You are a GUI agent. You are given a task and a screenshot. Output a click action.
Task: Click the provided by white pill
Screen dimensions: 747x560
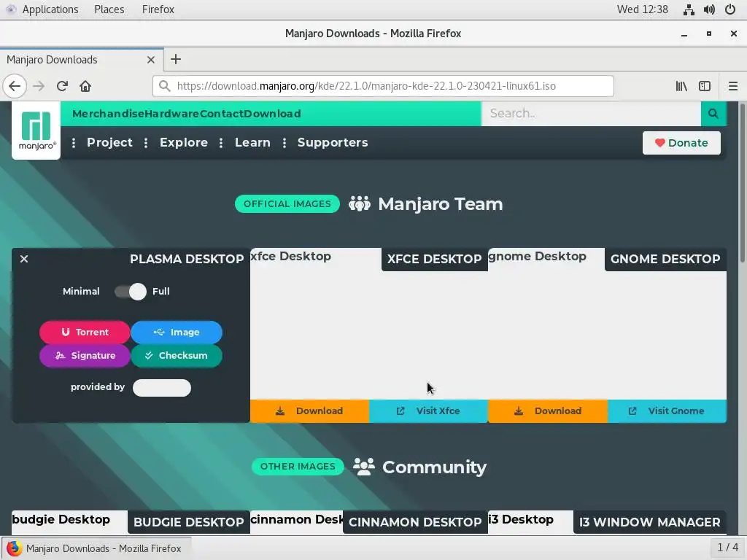point(162,388)
